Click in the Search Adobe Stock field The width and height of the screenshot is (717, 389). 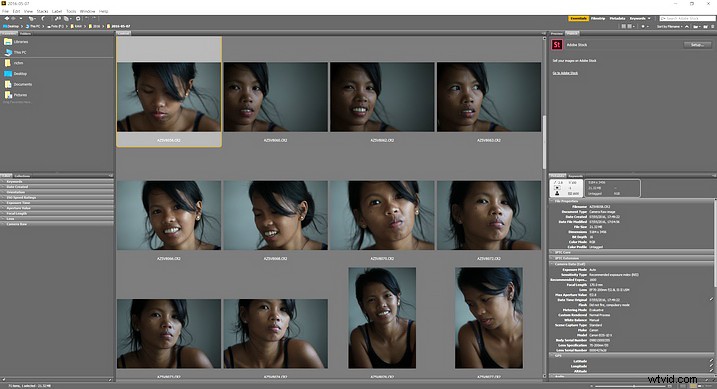[687, 18]
